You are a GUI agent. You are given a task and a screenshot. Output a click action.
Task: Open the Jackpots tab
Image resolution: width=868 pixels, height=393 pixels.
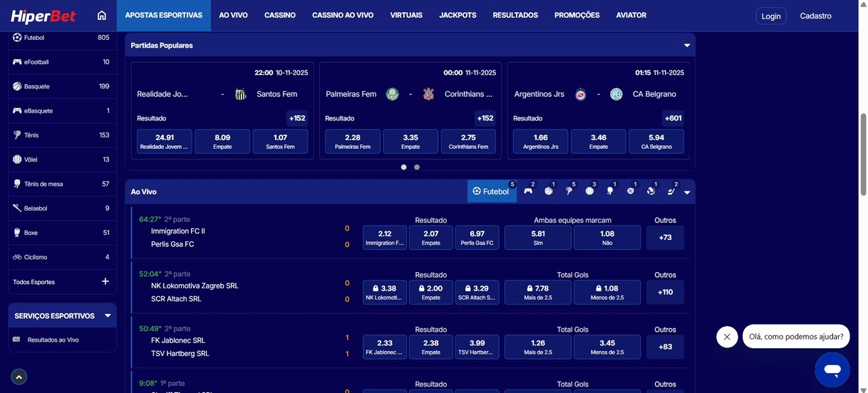click(x=458, y=15)
